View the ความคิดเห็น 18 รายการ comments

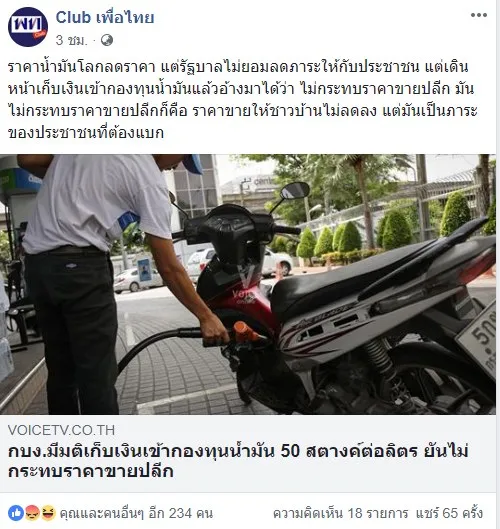click(x=340, y=513)
